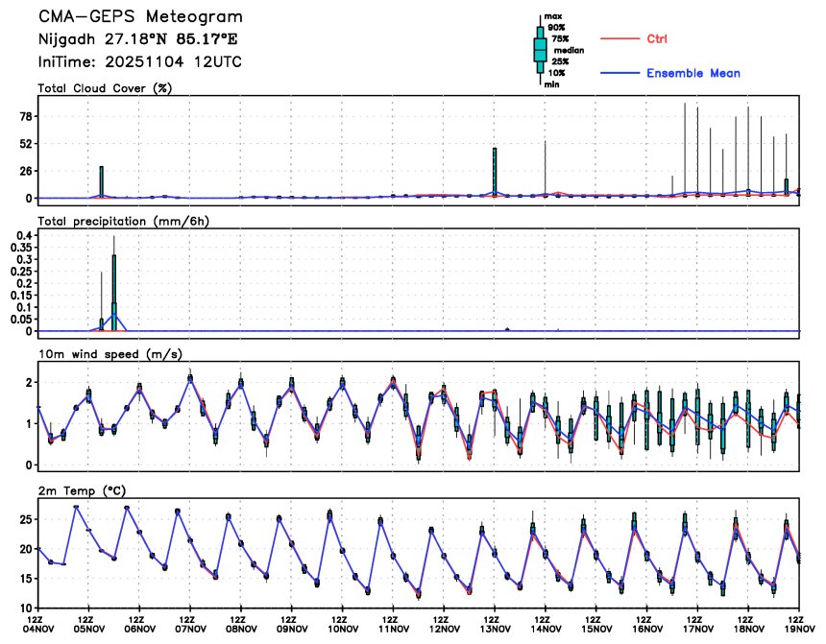Click the 19NOV label on time axis
The width and height of the screenshot is (826, 644).
point(798,630)
